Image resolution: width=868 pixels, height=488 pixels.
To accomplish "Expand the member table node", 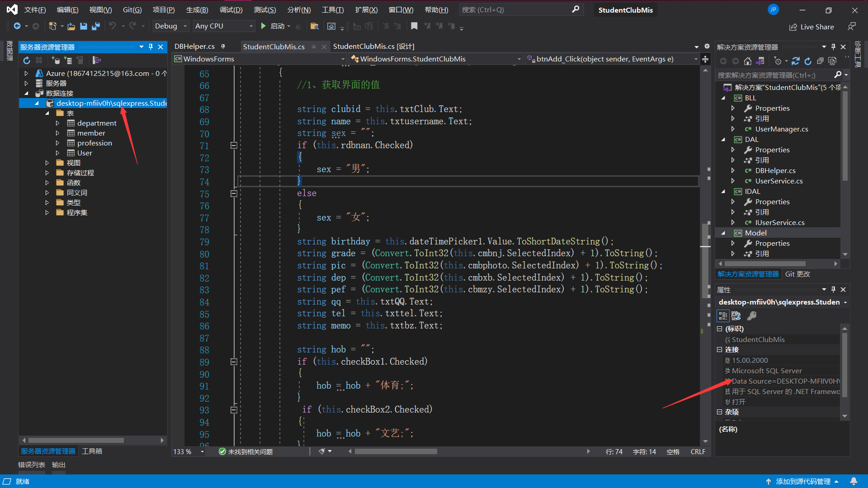I will click(57, 133).
